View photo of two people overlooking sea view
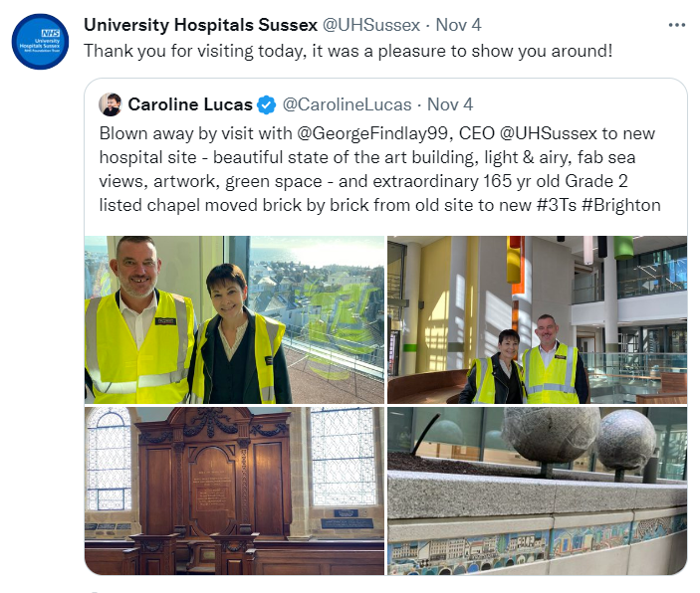The width and height of the screenshot is (700, 593). click(x=234, y=319)
